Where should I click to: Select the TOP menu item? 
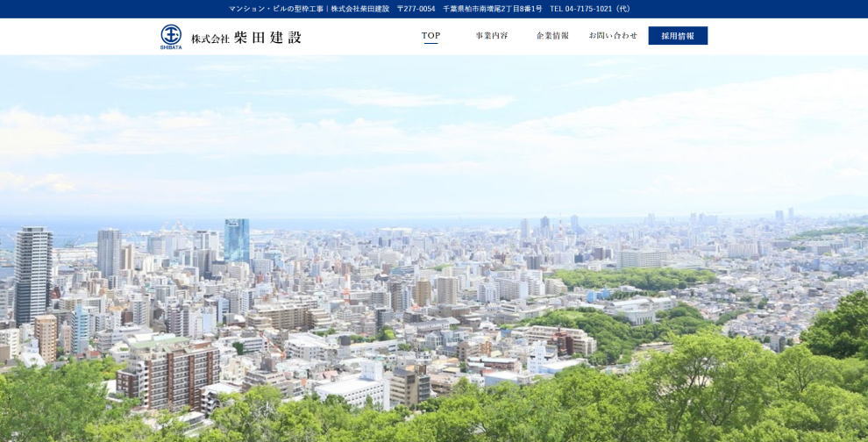pos(430,35)
